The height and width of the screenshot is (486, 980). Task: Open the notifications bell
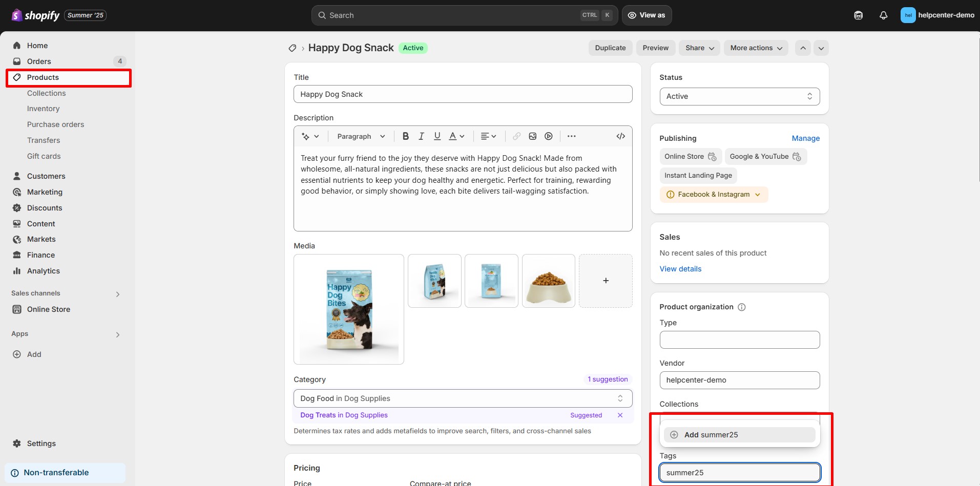coord(883,15)
